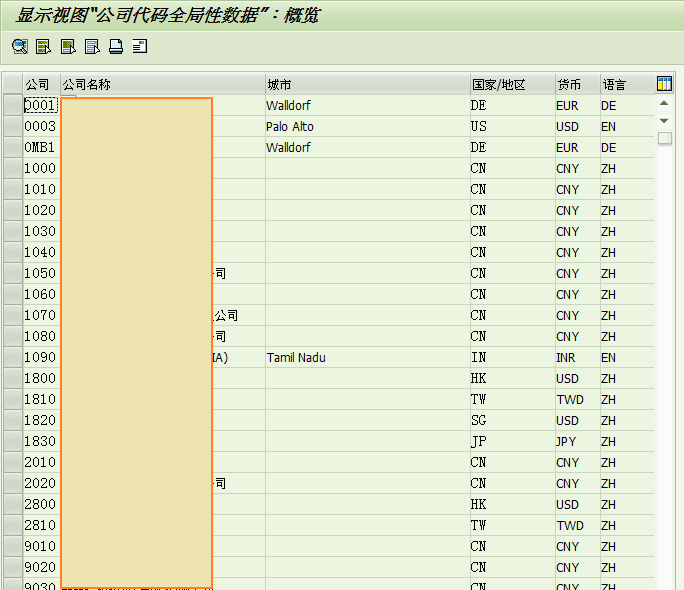
Task: Toggle row selector for company 1800
Action: point(13,378)
